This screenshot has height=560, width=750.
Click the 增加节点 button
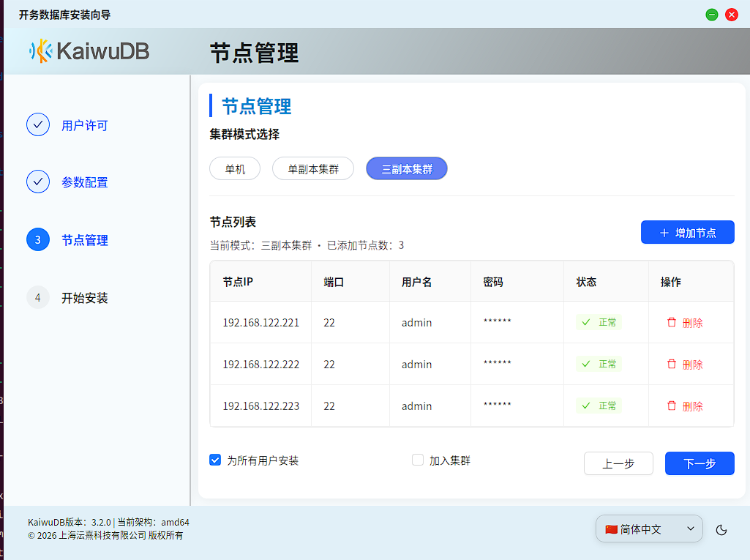687,232
